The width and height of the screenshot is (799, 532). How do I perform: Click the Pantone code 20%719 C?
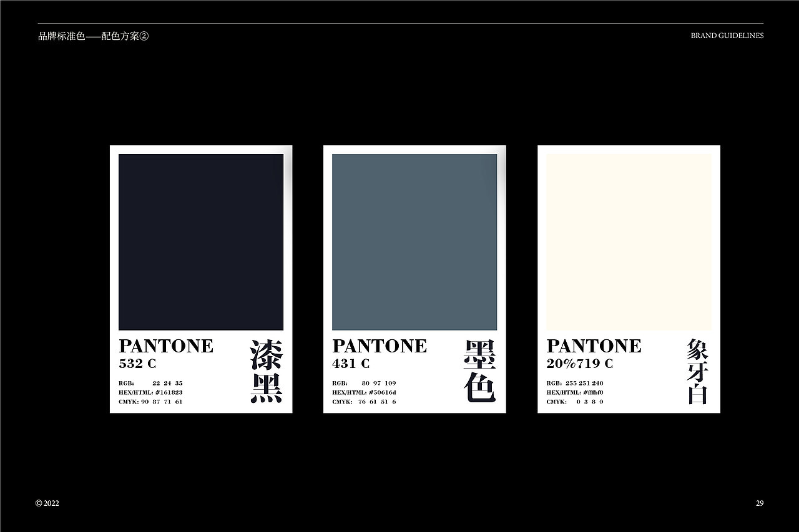(580, 364)
